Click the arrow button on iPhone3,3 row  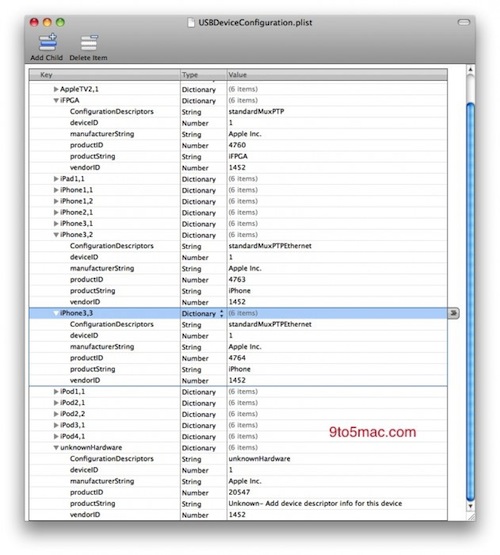(453, 313)
